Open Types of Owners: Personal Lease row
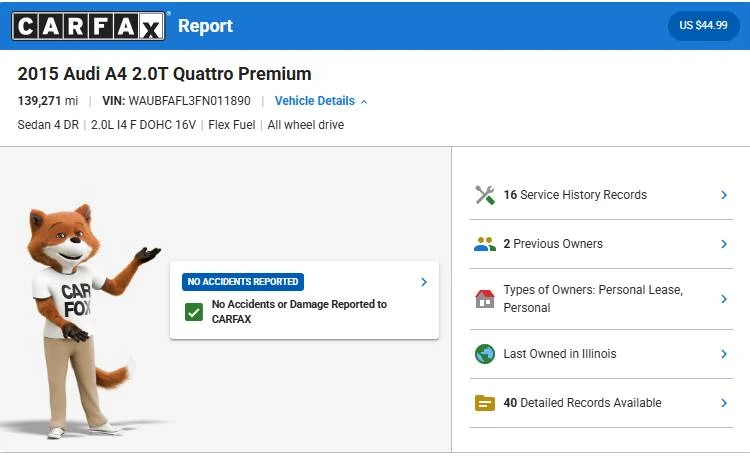750x456 pixels. (601, 299)
